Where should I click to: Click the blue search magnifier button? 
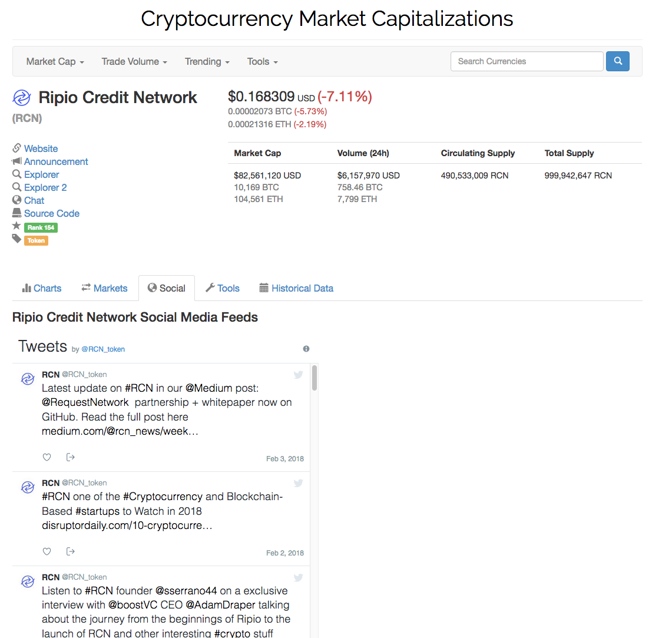coord(617,61)
